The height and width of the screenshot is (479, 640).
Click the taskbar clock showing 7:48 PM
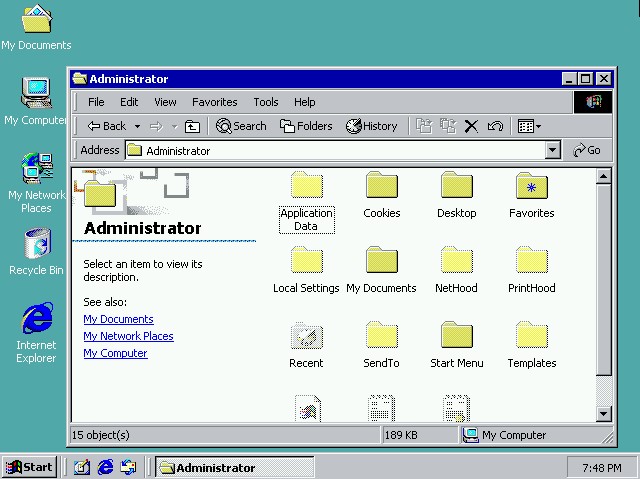(x=602, y=468)
